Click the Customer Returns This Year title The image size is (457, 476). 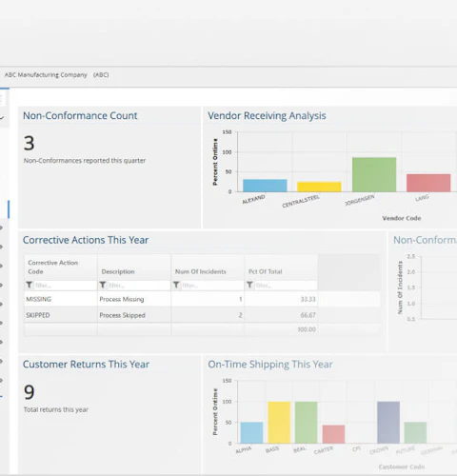point(86,364)
